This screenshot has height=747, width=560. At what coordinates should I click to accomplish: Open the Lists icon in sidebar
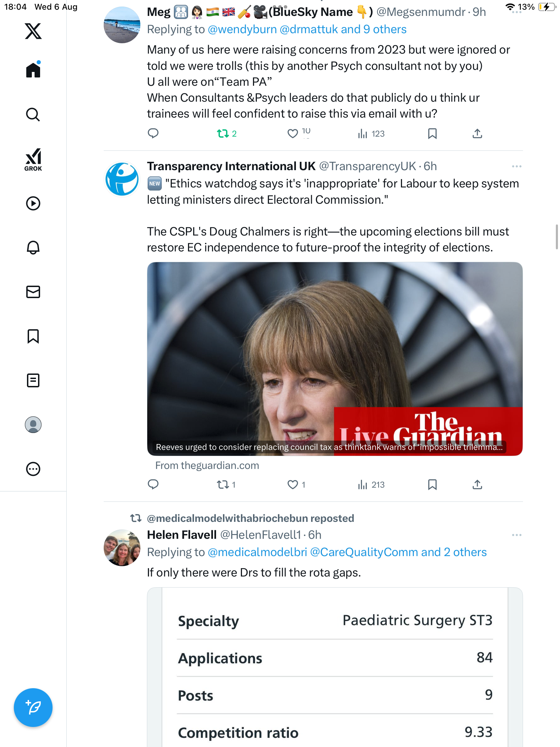coord(33,380)
